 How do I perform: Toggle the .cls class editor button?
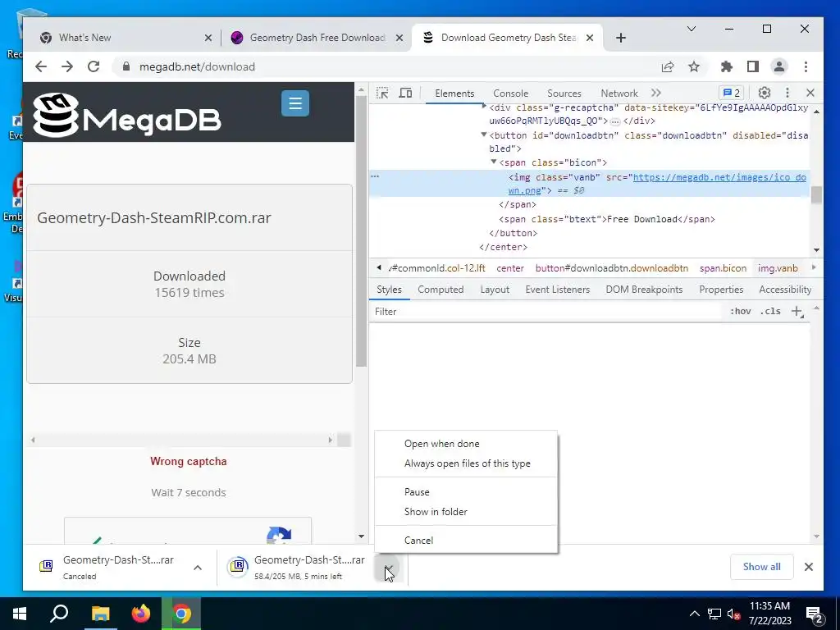click(770, 311)
